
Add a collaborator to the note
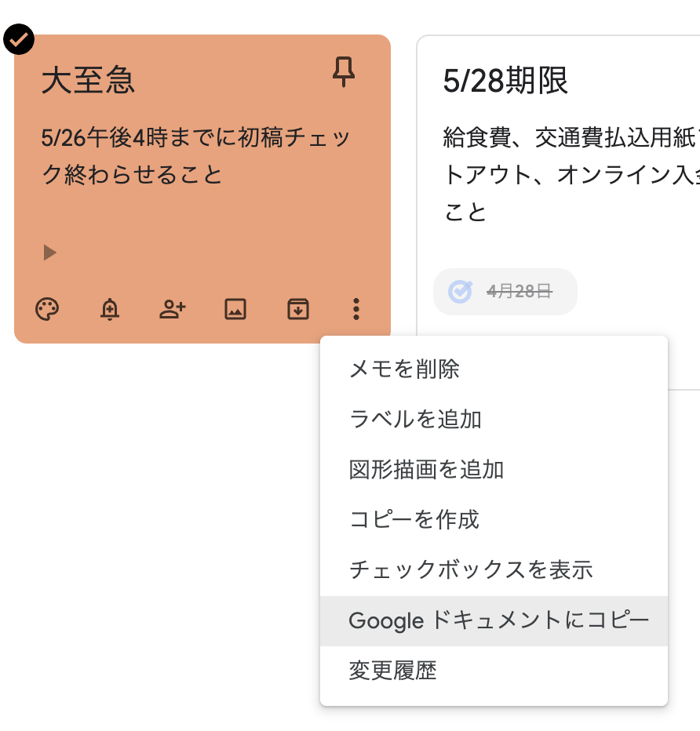point(173,309)
